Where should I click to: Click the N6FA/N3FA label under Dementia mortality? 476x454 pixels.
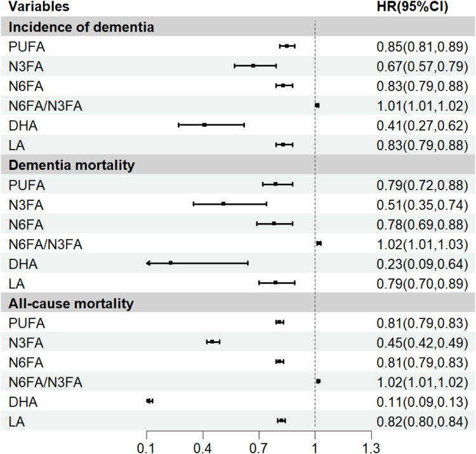coord(46,243)
